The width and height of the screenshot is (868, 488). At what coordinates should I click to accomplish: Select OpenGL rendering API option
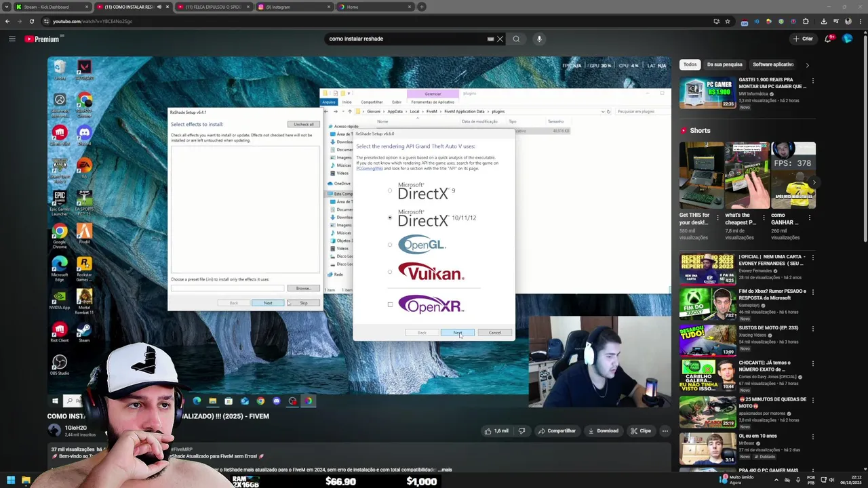point(390,245)
